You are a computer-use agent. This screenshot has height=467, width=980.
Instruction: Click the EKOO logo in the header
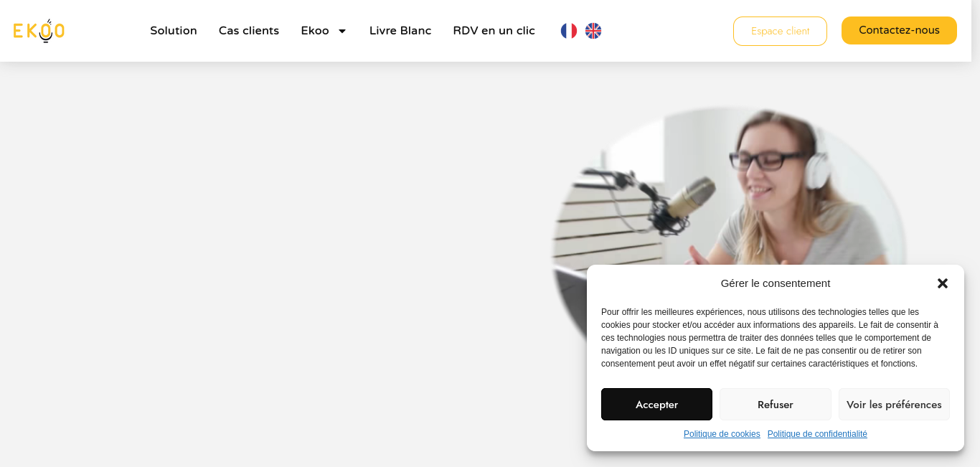(39, 31)
